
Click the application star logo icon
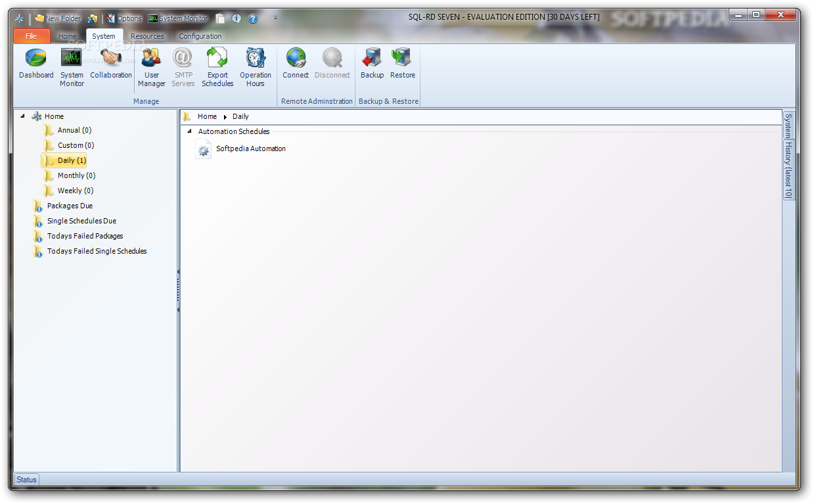coord(19,18)
